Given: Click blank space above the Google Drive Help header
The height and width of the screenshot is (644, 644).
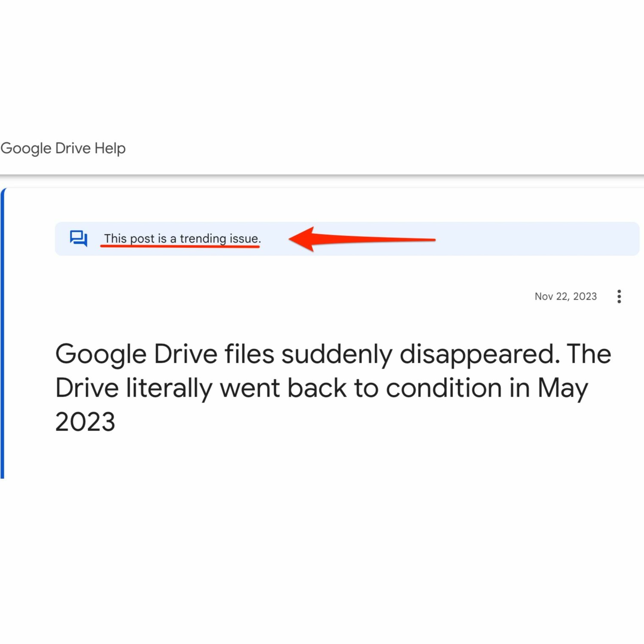Looking at the screenshot, I should [x=322, y=67].
